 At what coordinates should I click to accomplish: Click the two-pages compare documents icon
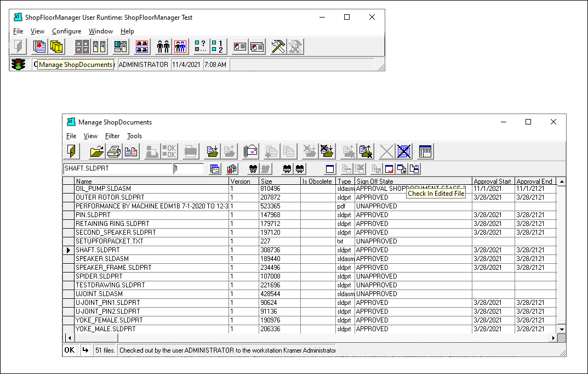(x=131, y=151)
